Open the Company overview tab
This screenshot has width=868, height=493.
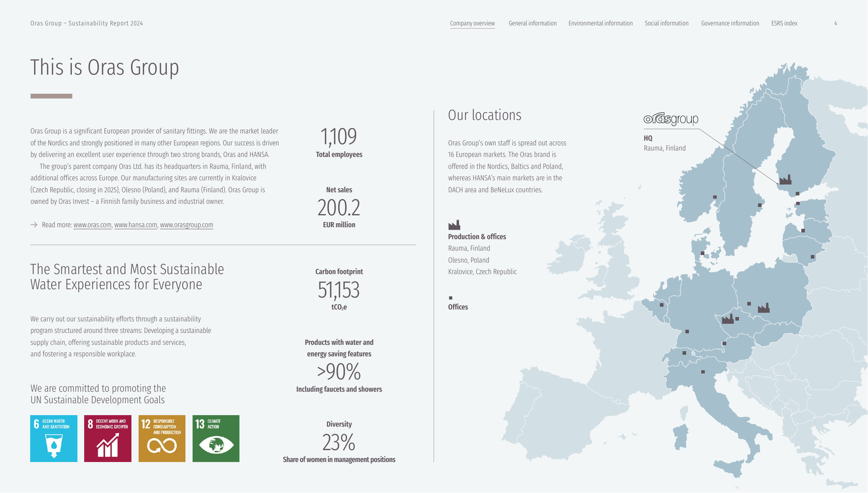point(473,23)
